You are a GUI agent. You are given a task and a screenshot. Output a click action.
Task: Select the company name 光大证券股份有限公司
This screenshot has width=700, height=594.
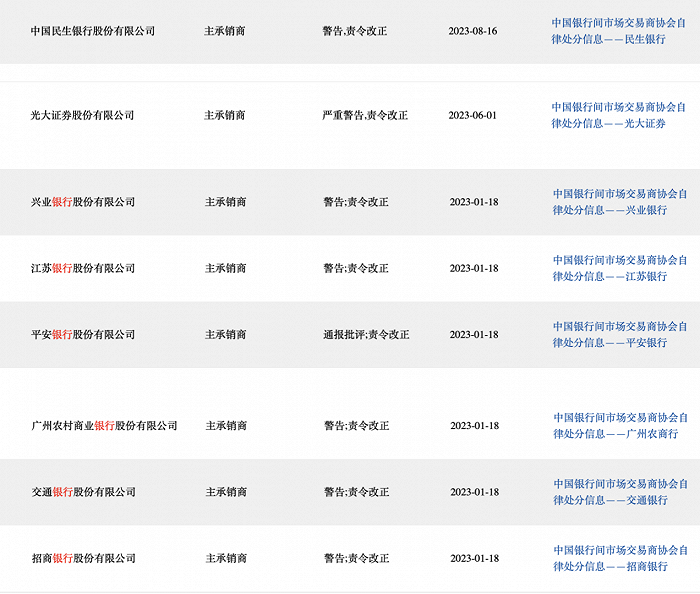(x=82, y=116)
